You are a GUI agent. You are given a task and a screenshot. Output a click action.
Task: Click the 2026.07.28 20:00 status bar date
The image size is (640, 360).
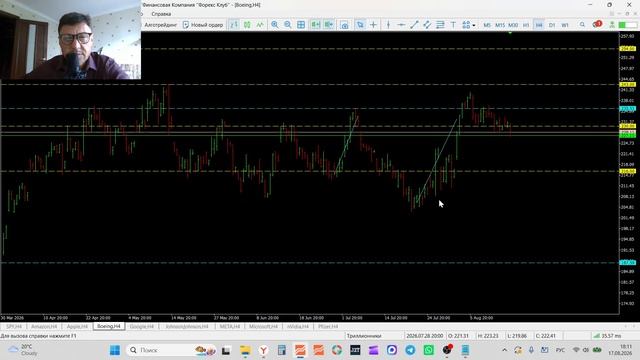click(424, 336)
